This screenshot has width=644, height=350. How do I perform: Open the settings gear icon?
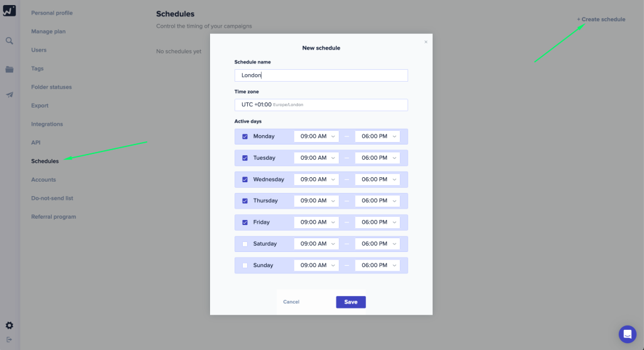point(9,325)
